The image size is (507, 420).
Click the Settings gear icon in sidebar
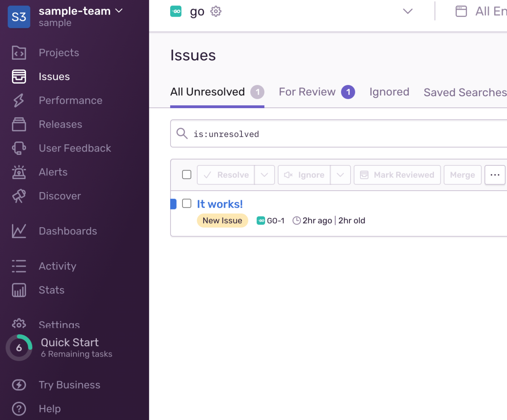tap(19, 323)
